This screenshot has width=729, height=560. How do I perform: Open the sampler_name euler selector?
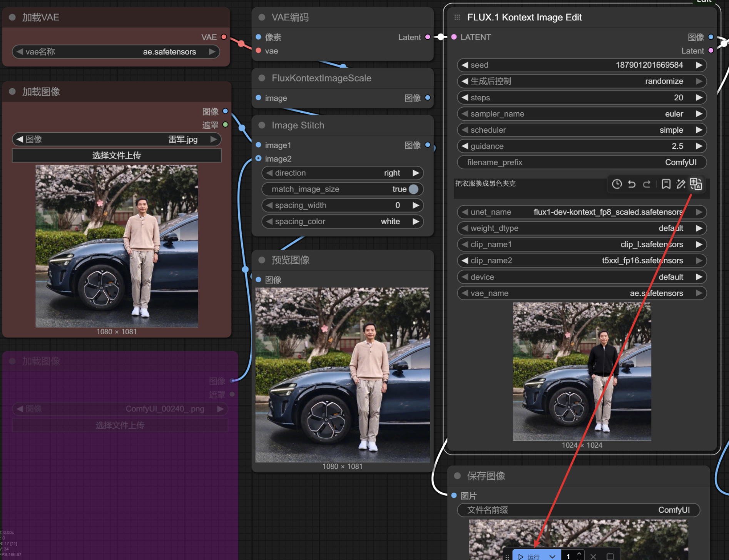click(582, 114)
